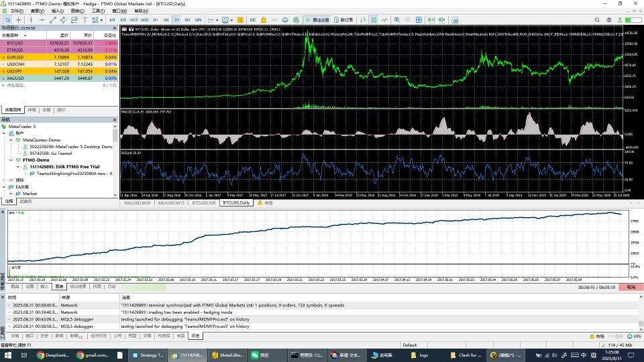
Task: Collapse account 1511429895 tree node
Action: [x=18, y=167]
